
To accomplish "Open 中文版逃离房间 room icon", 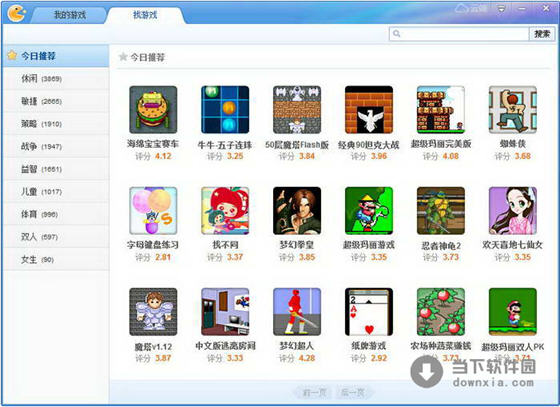I will pyautogui.click(x=225, y=312).
